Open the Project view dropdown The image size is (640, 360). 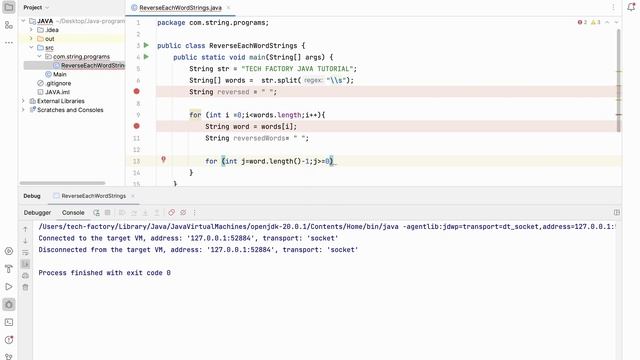[x=36, y=7]
